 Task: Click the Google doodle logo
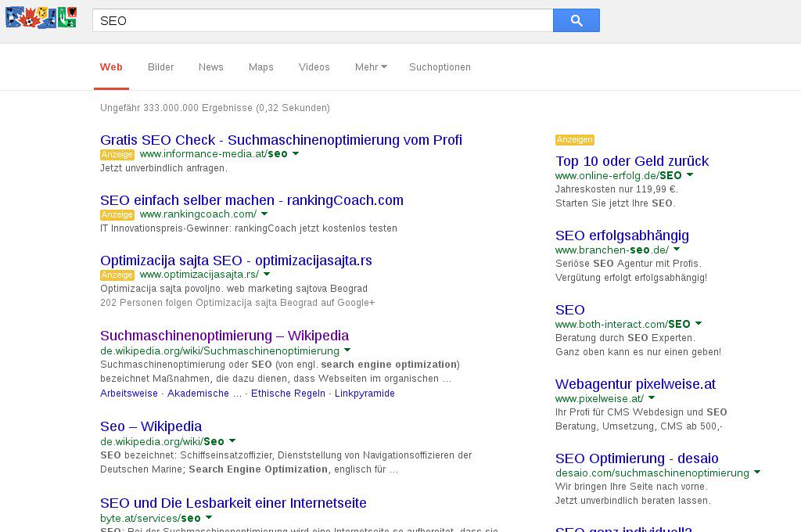(x=41, y=17)
